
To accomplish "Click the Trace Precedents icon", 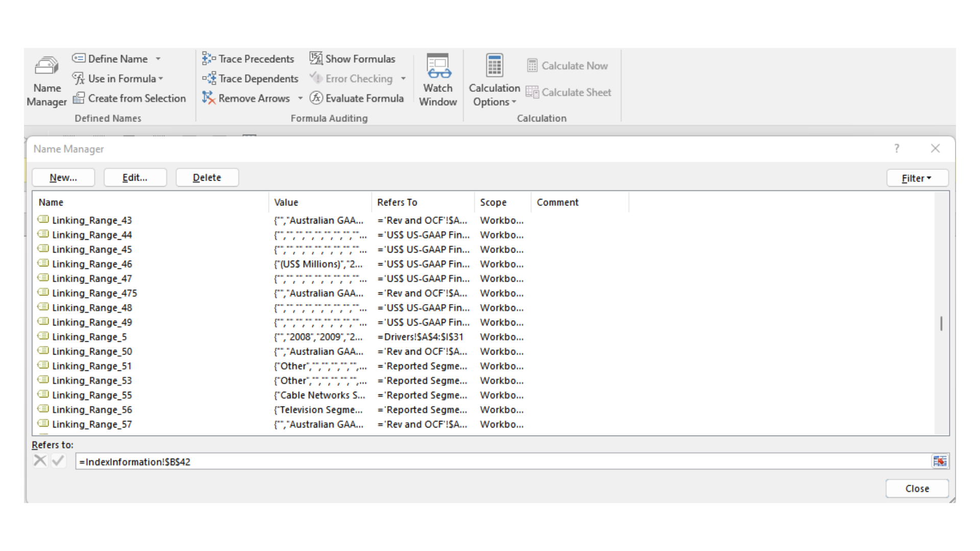I will pos(209,59).
